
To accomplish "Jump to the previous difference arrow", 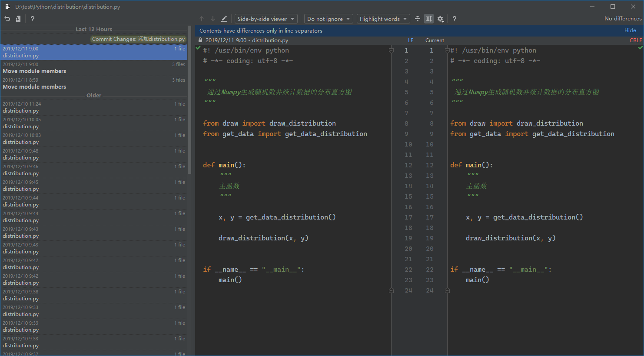I will point(202,19).
